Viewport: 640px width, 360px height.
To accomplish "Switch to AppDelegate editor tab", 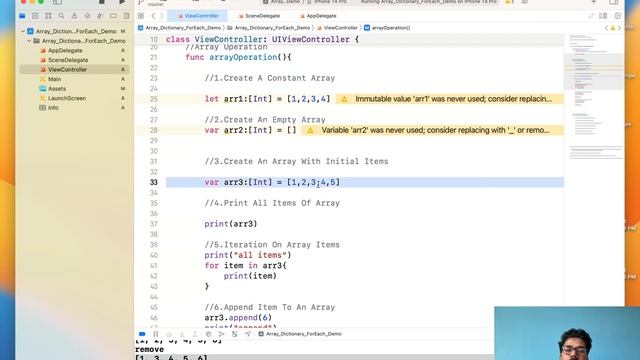I will [318, 16].
